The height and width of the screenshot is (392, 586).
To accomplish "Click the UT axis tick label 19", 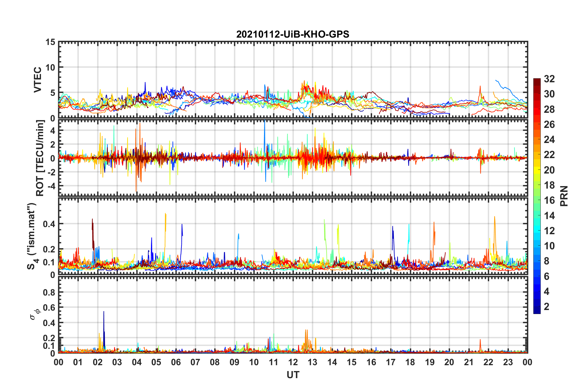I will 430,362.
